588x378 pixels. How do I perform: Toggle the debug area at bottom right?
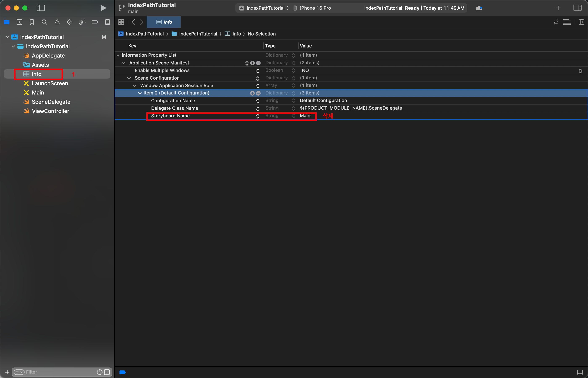(x=580, y=372)
